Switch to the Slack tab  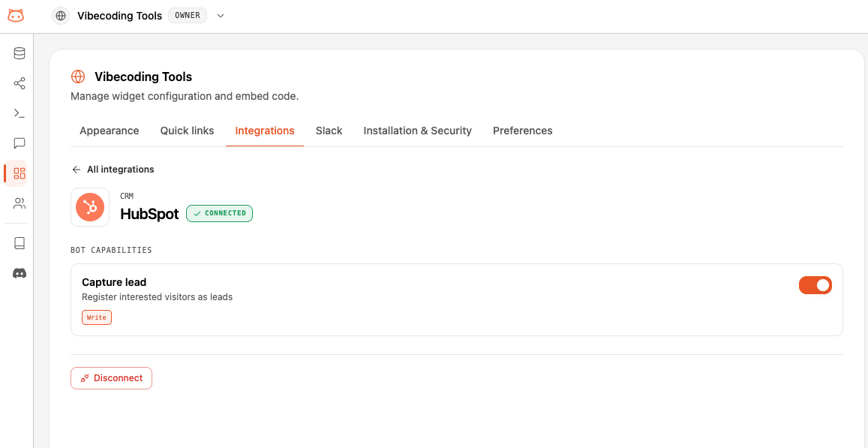[329, 131]
